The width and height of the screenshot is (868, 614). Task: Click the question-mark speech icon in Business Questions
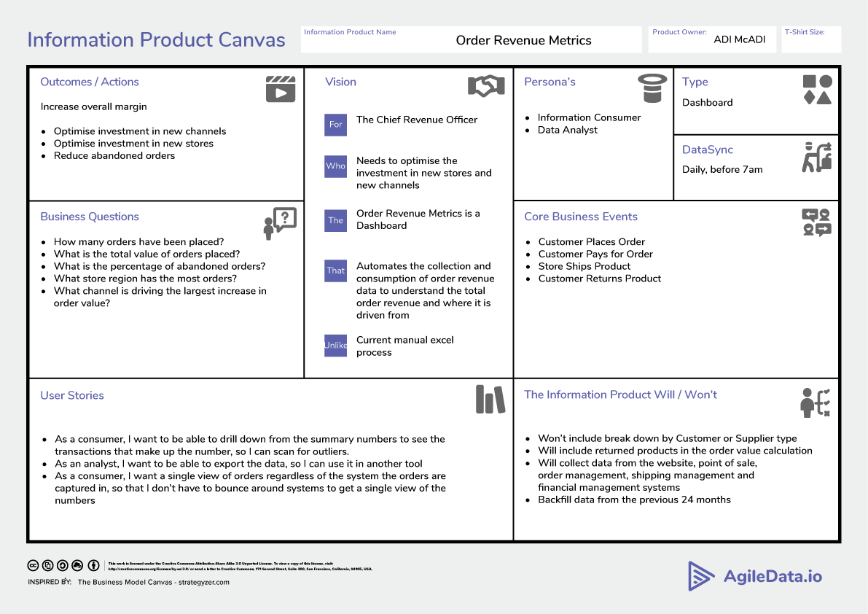[x=280, y=224]
